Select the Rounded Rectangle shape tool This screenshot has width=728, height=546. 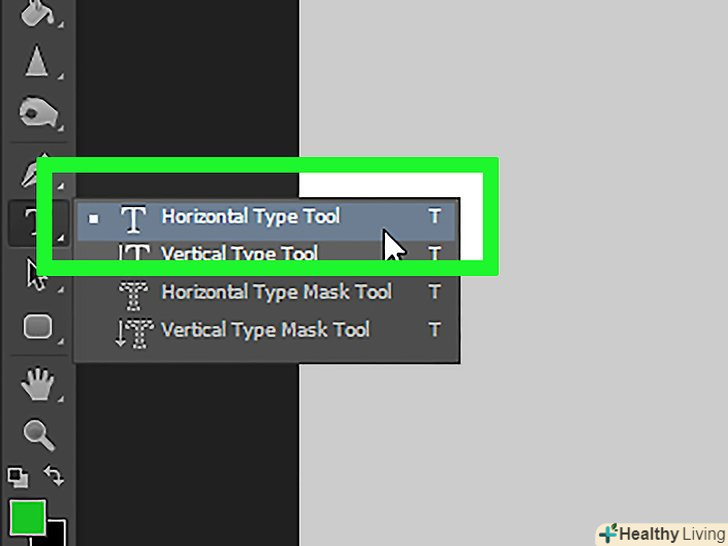(x=37, y=326)
